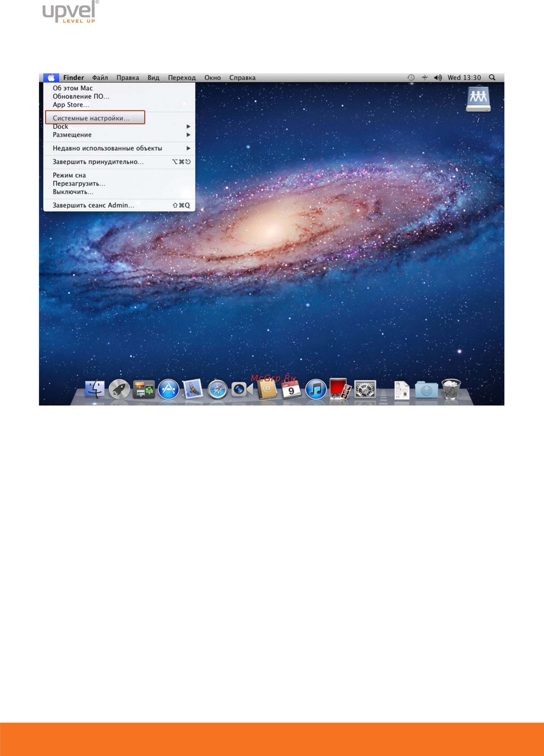544x756 pixels.
Task: Choose Завершить принудительно…
Action: 119,162
